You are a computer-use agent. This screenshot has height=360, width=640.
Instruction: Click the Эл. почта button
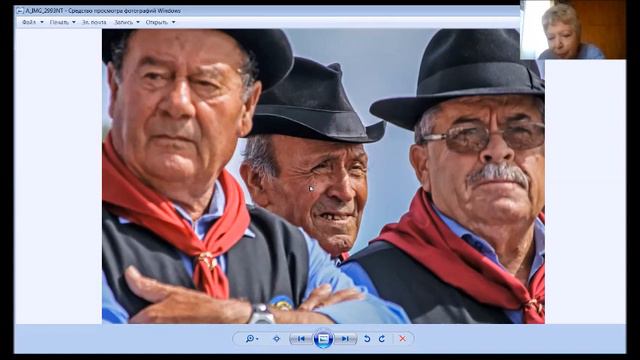click(94, 22)
